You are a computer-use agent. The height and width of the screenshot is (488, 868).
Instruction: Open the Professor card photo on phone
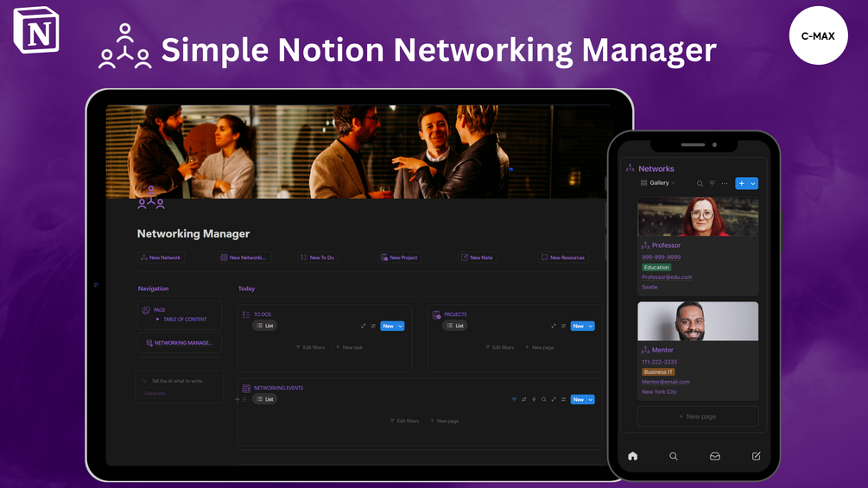click(698, 216)
